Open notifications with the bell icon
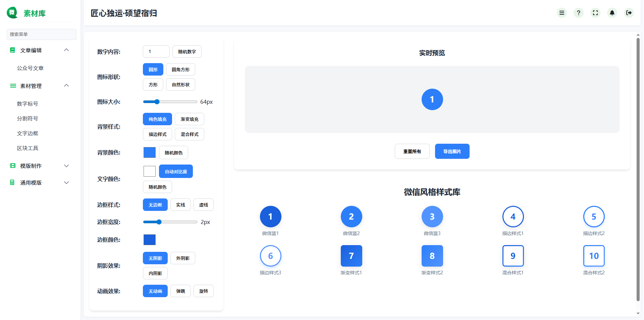The width and height of the screenshot is (644, 320). [612, 13]
